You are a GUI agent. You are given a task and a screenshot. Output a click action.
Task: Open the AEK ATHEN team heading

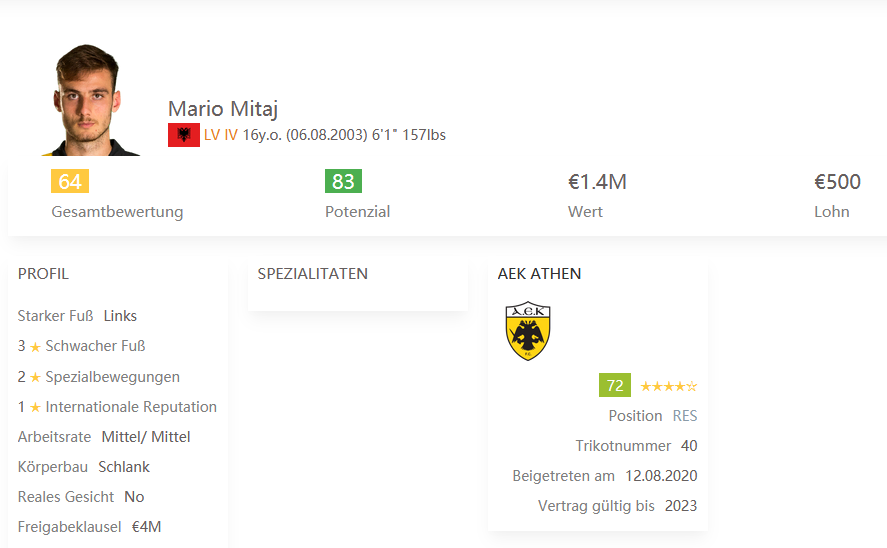click(x=539, y=274)
